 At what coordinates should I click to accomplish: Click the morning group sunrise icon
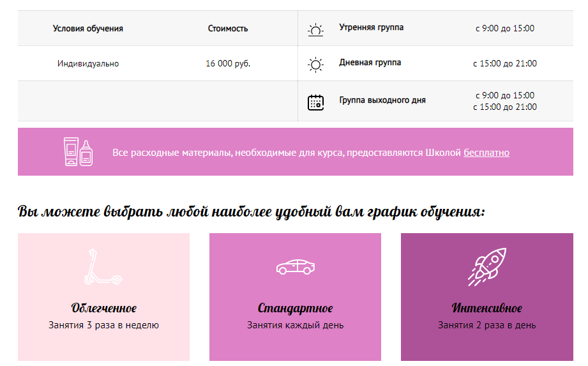tap(315, 29)
